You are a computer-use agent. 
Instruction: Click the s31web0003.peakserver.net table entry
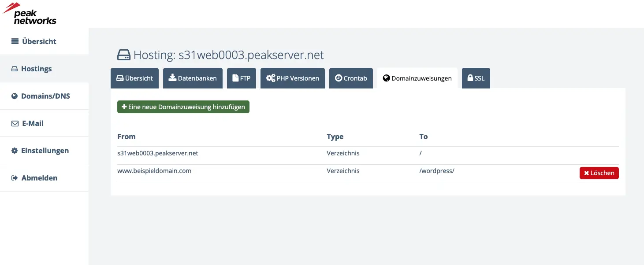[158, 153]
